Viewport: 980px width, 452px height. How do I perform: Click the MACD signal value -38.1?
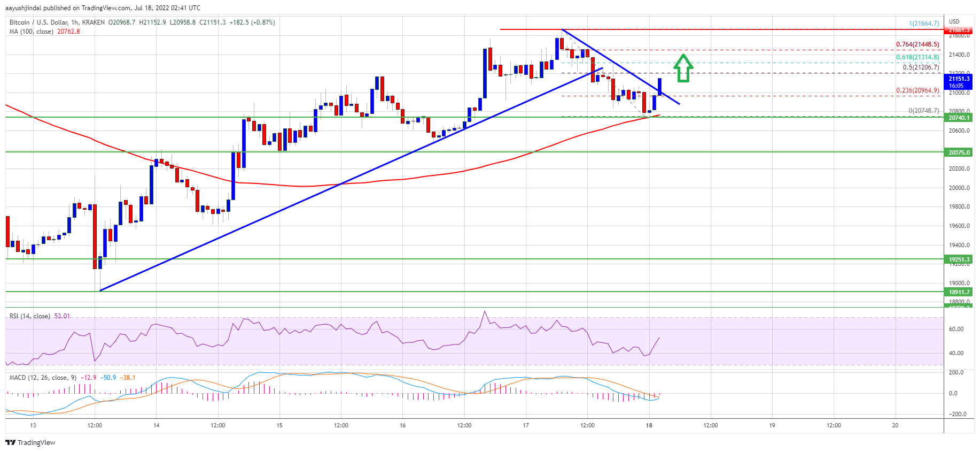pos(128,378)
